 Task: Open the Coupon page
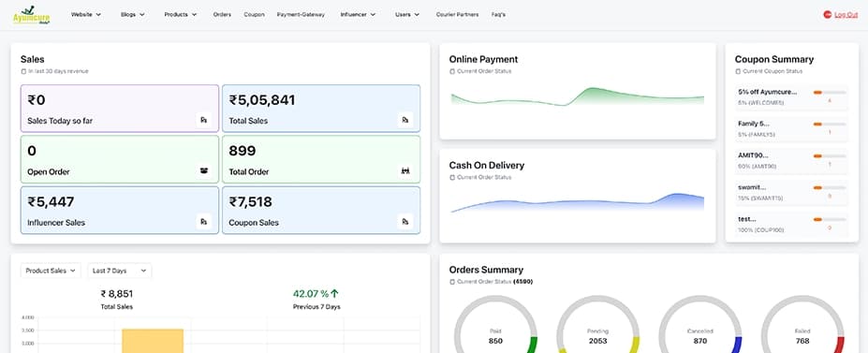tap(254, 14)
